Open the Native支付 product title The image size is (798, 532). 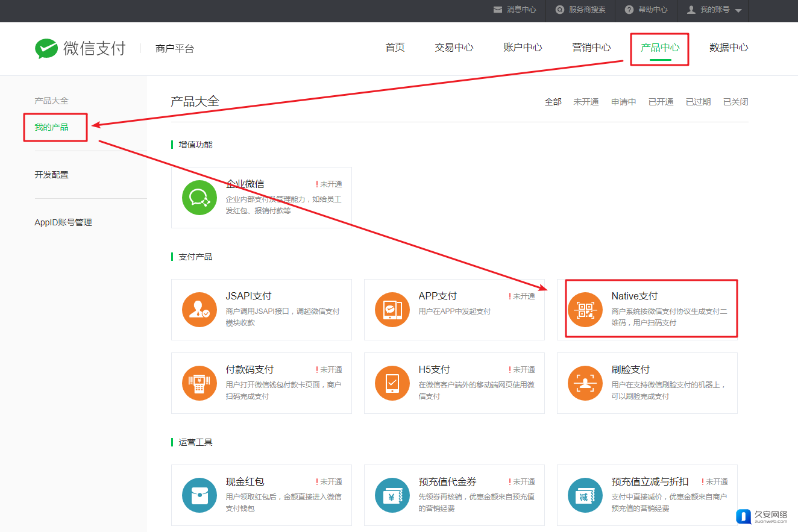tap(634, 296)
